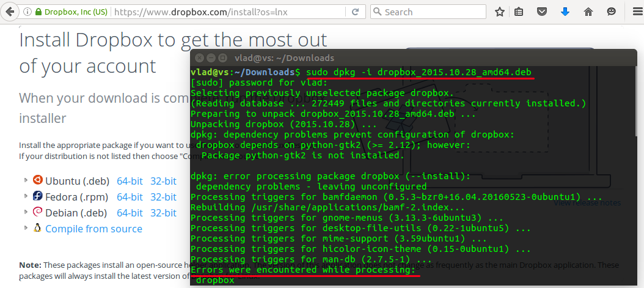Download Debian 32-bit package
The width and height of the screenshot is (644, 288).
pyautogui.click(x=164, y=213)
